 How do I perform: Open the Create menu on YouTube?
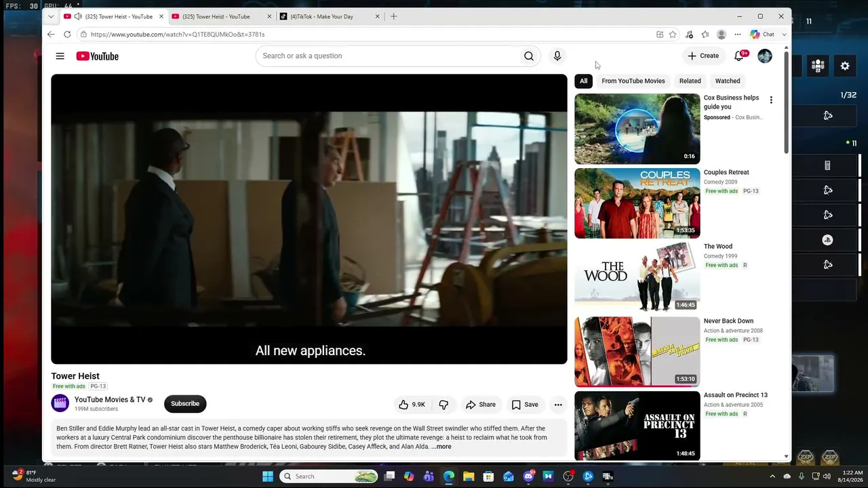pos(703,56)
